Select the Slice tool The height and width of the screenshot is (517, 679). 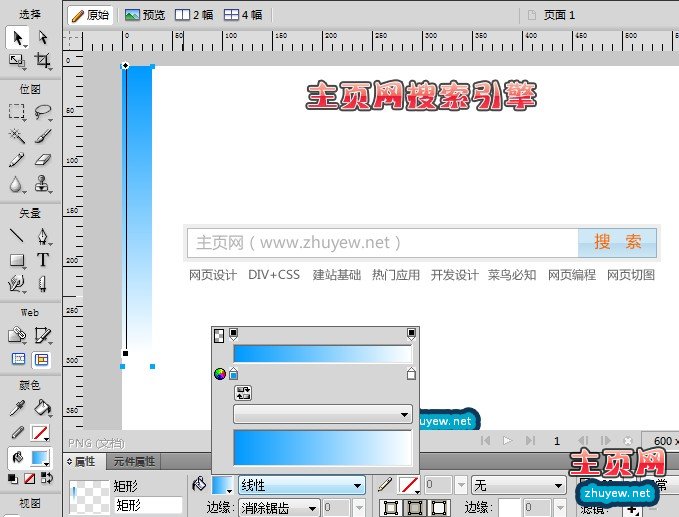click(42, 335)
